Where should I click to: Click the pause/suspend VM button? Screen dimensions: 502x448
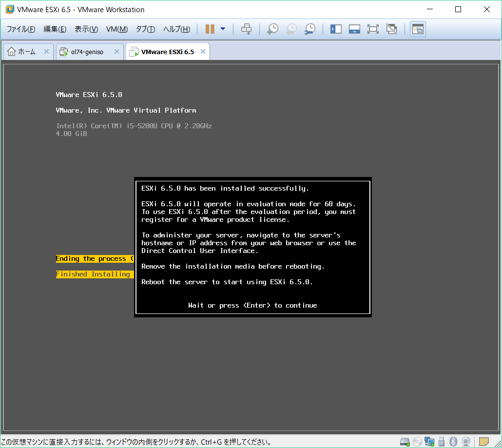(210, 29)
